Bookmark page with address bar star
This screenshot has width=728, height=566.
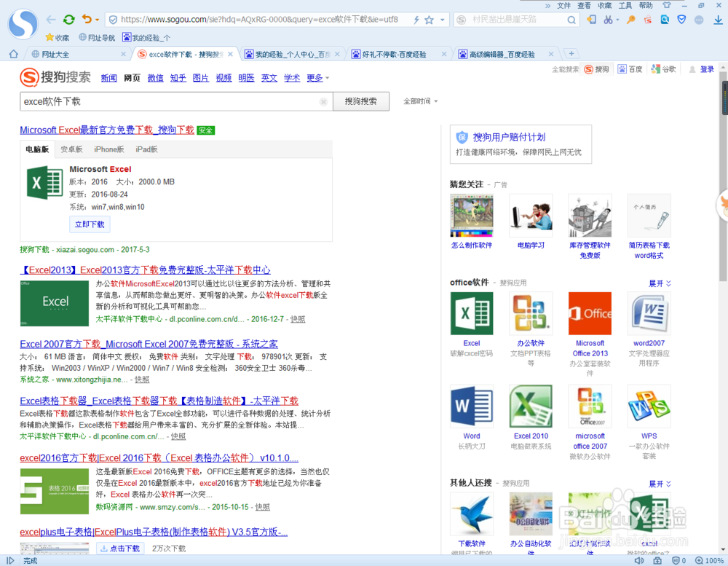(x=429, y=20)
